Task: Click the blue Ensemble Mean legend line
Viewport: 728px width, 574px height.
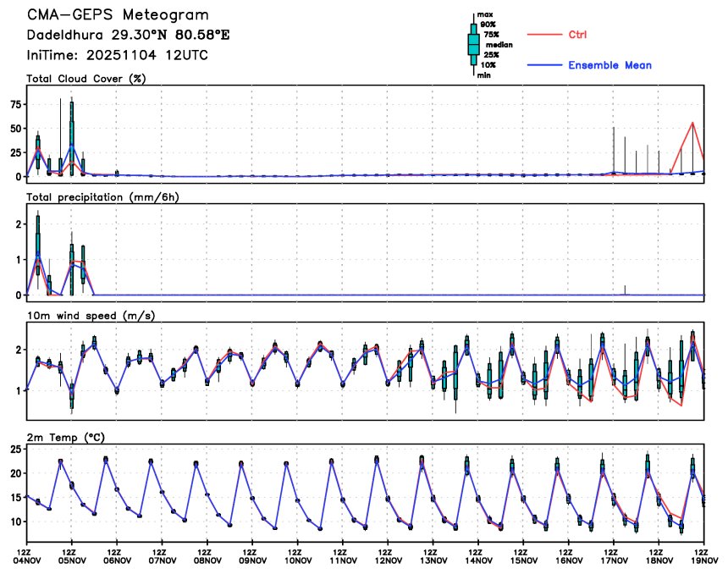Action: 545,65
